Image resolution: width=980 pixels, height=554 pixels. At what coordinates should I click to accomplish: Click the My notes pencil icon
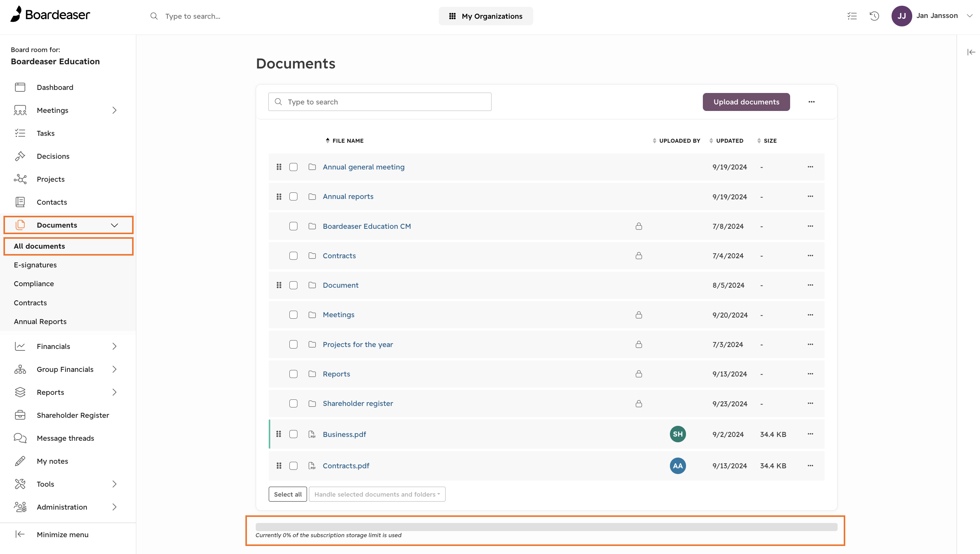(20, 461)
